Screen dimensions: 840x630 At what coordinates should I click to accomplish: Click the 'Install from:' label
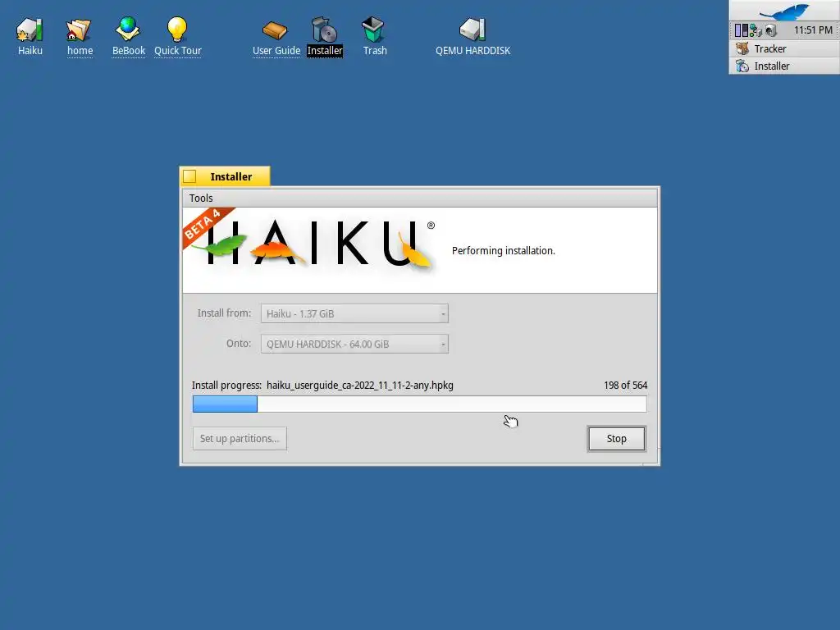click(224, 313)
